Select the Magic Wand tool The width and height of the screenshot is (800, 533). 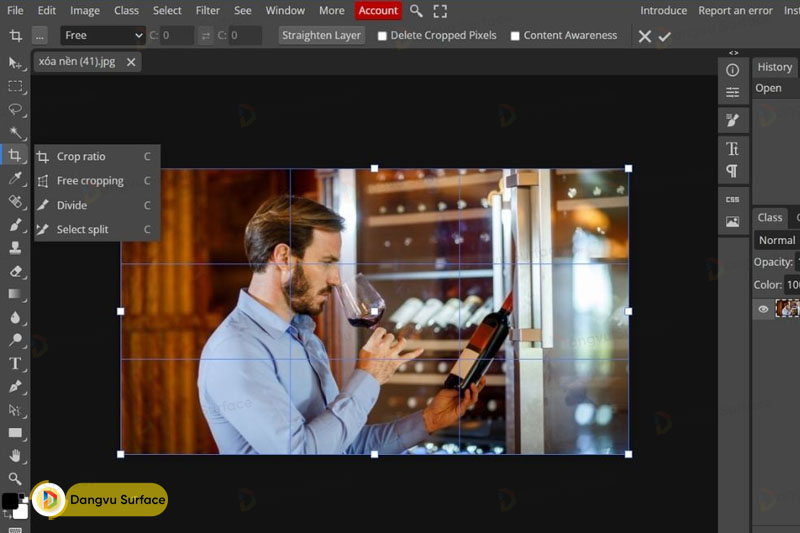pos(15,133)
